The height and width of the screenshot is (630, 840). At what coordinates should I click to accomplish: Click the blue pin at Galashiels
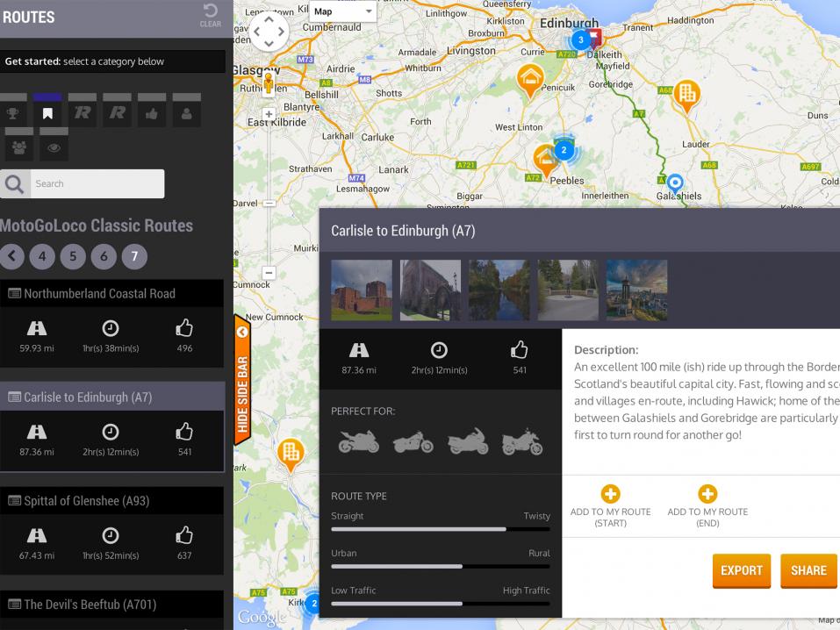676,183
